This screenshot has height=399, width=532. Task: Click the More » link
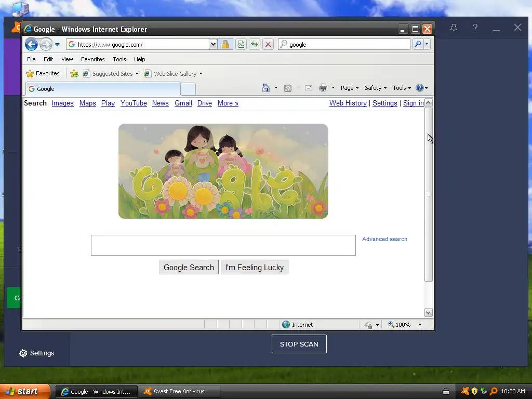pyautogui.click(x=228, y=103)
